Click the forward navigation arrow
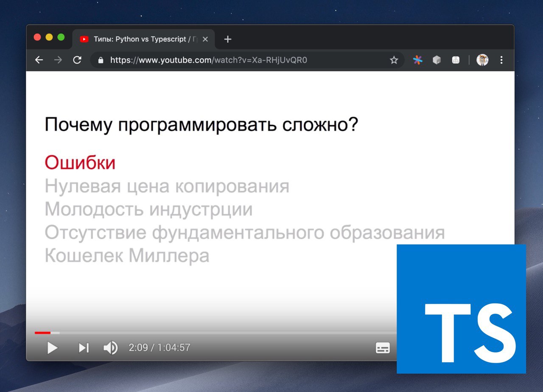 tap(58, 60)
